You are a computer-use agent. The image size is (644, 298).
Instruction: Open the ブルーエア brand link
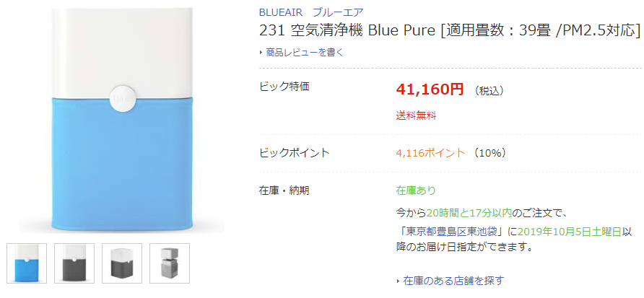338,12
